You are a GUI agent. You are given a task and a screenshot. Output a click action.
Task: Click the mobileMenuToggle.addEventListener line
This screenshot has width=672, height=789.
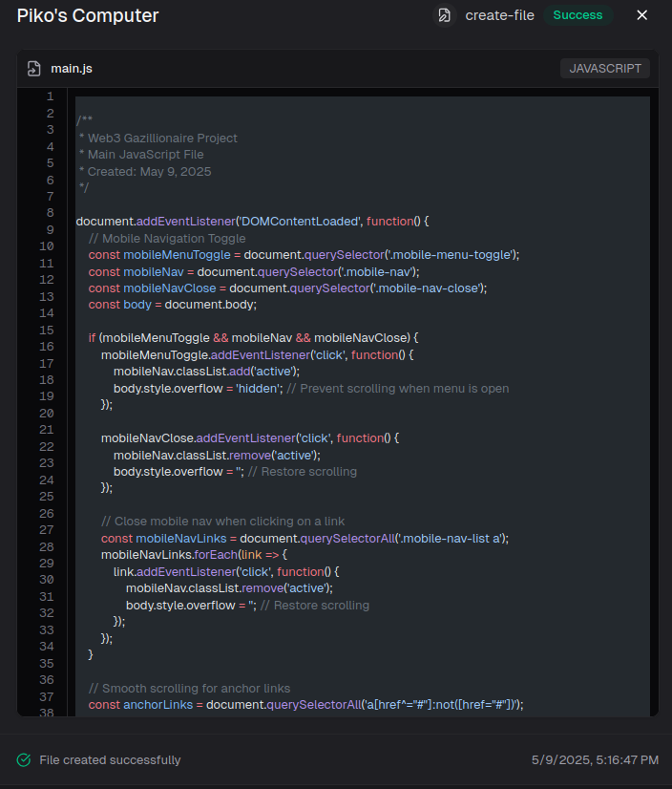click(257, 354)
